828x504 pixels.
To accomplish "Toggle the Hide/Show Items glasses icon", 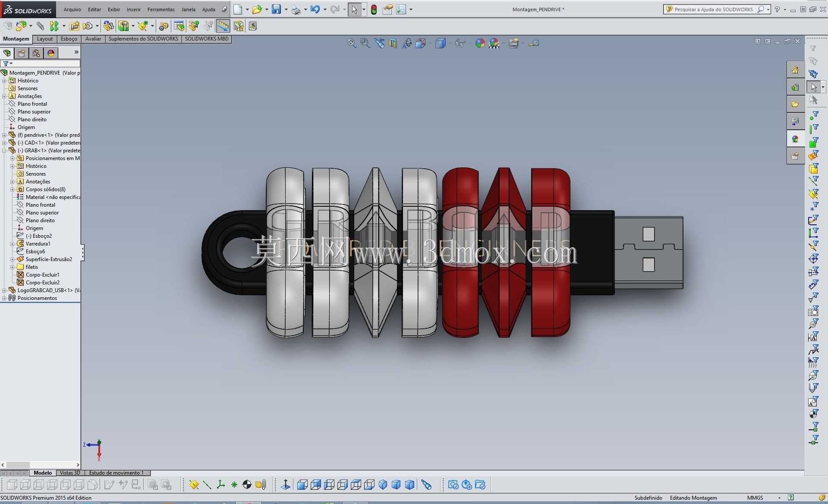I will point(460,43).
